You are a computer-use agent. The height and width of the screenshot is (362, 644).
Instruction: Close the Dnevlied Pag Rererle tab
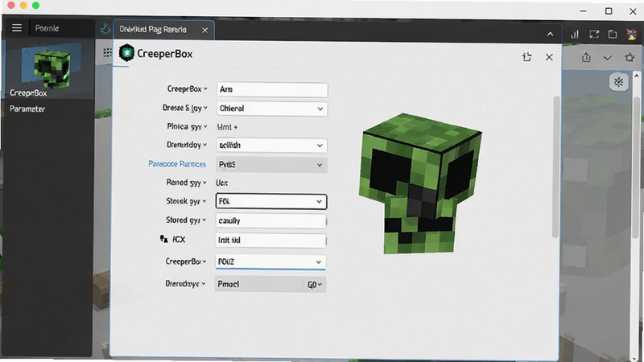[205, 31]
